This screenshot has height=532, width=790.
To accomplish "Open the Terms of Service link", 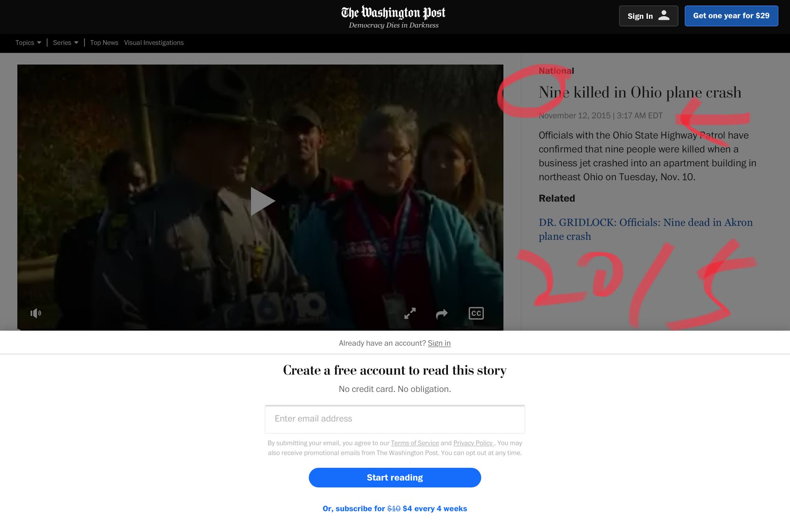I will coord(415,443).
